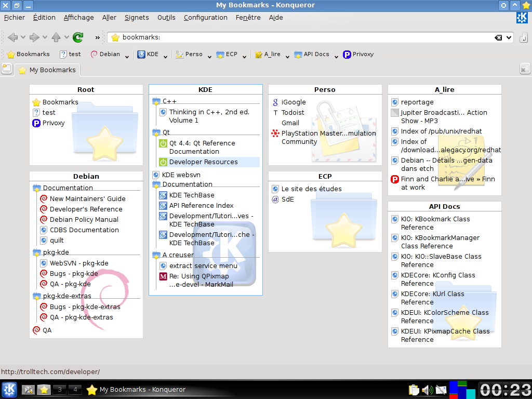Screen dimensions: 532x399
Task: Click the Qt 4.4 Reference Documentation green icon
Action: 163,143
